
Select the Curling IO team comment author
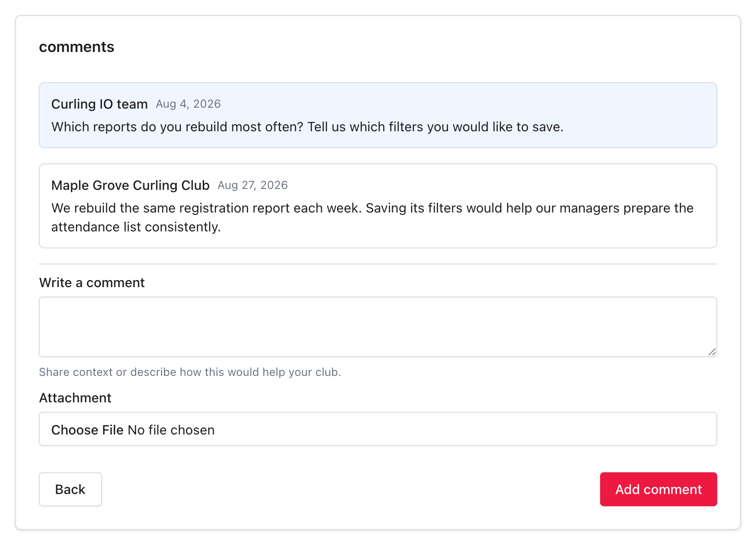coord(99,104)
